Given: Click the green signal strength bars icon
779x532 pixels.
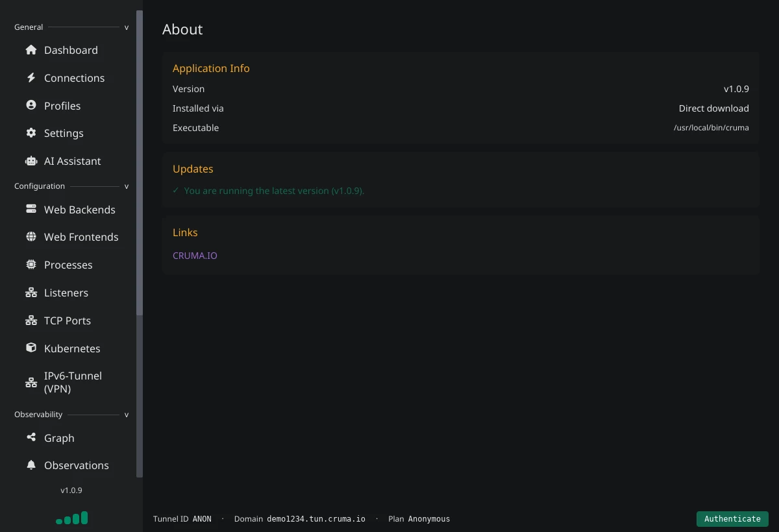Looking at the screenshot, I should [71, 518].
